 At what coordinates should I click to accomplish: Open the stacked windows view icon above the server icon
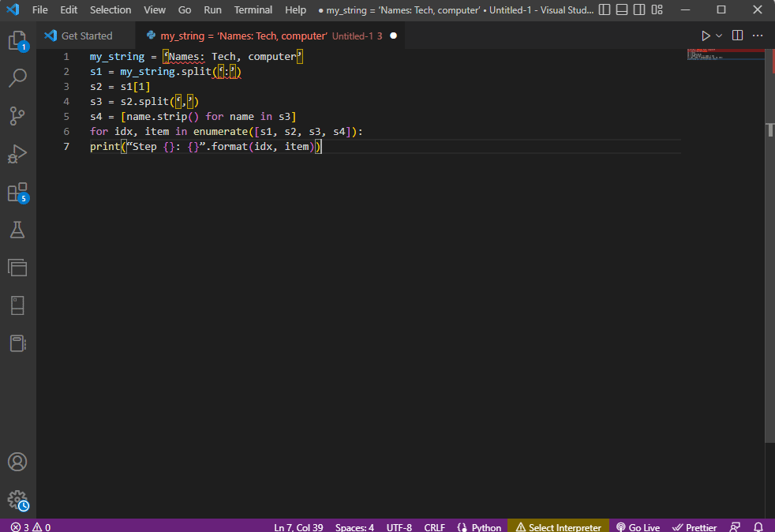tap(18, 268)
